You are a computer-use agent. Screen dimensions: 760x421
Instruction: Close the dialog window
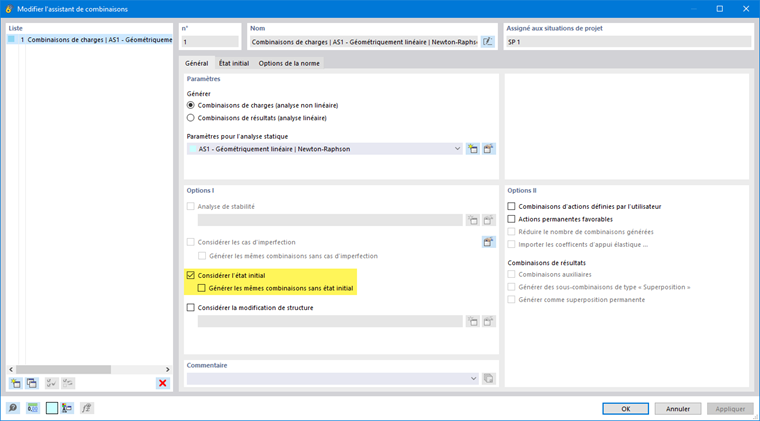point(746,9)
